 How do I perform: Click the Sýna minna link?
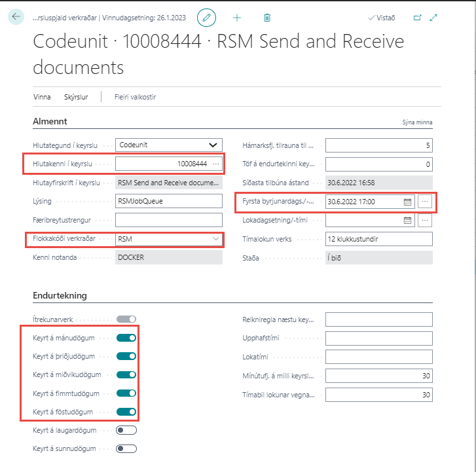click(416, 122)
